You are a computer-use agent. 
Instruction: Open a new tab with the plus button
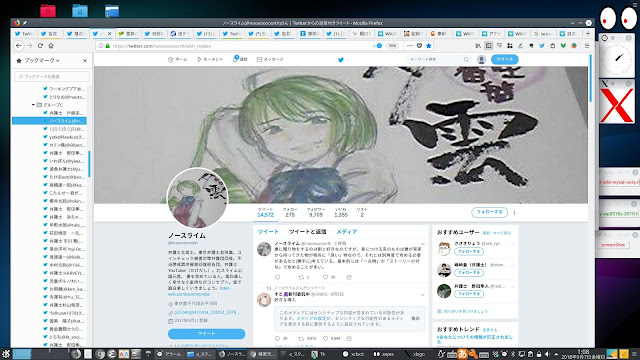[x=588, y=33]
